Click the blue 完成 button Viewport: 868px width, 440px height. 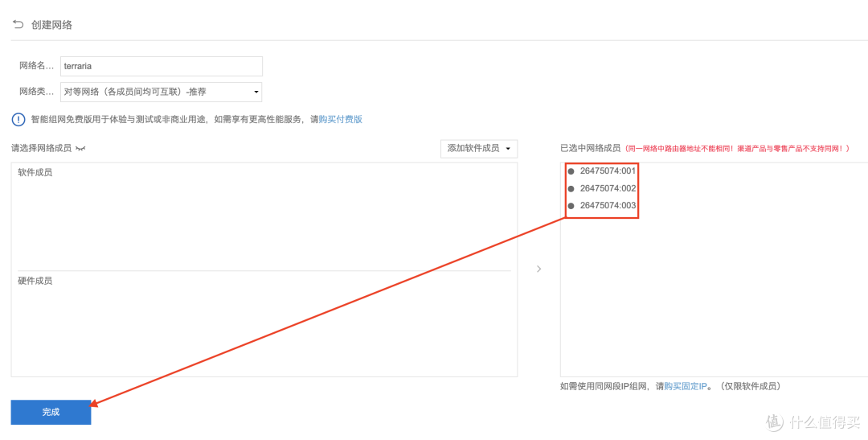(x=51, y=413)
